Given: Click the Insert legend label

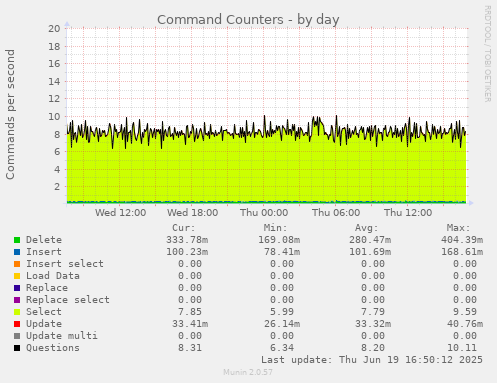Looking at the screenshot, I should [x=44, y=252].
